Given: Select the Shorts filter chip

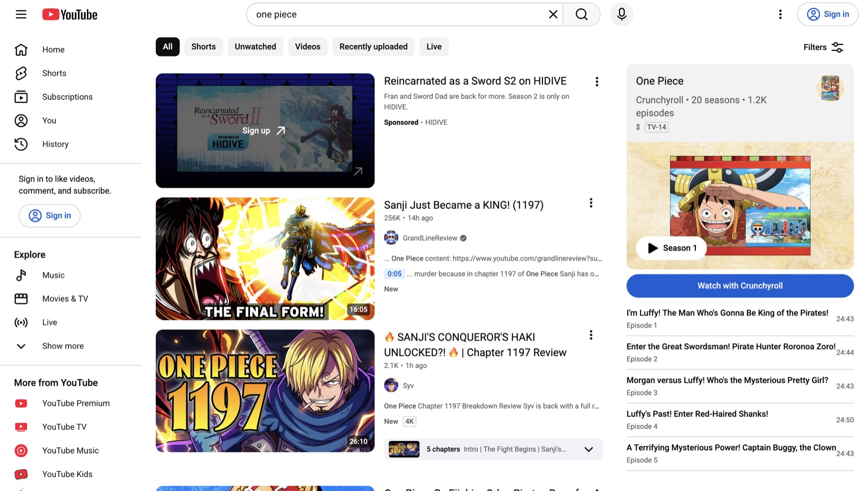Looking at the screenshot, I should 203,47.
